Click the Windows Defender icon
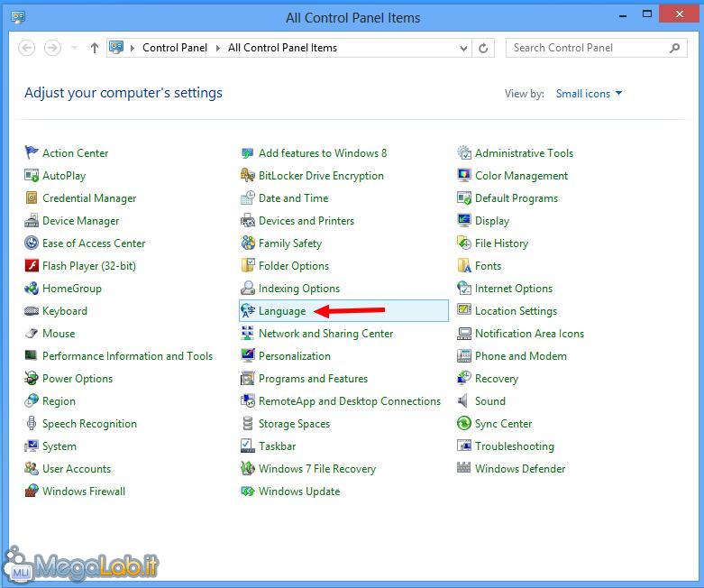Image resolution: width=704 pixels, height=588 pixels. (464, 469)
